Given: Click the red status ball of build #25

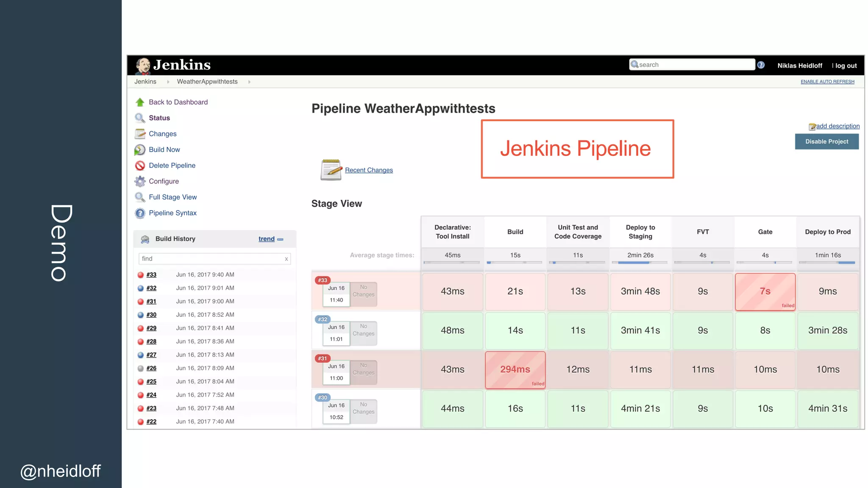Looking at the screenshot, I should point(141,382).
